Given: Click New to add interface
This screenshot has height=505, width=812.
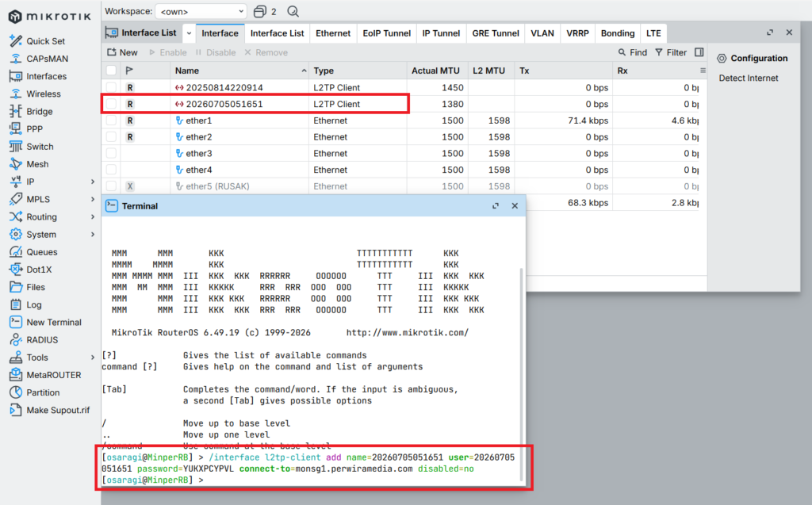Looking at the screenshot, I should [x=122, y=52].
